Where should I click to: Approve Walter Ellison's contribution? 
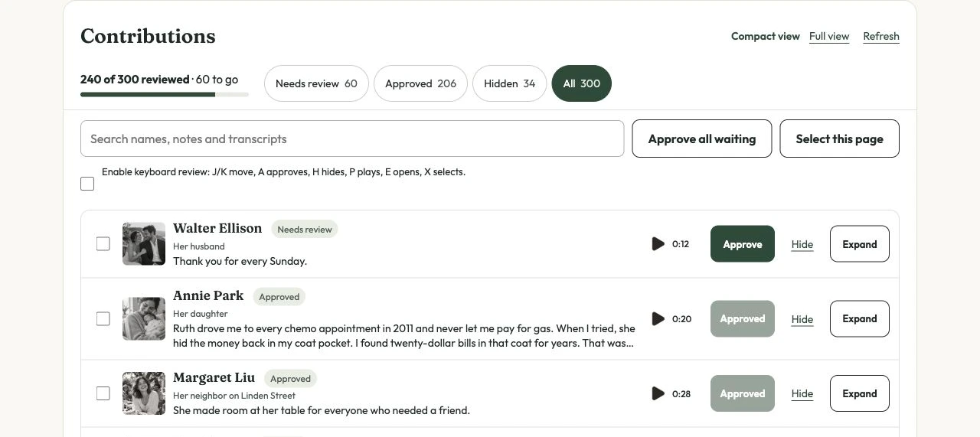(743, 244)
